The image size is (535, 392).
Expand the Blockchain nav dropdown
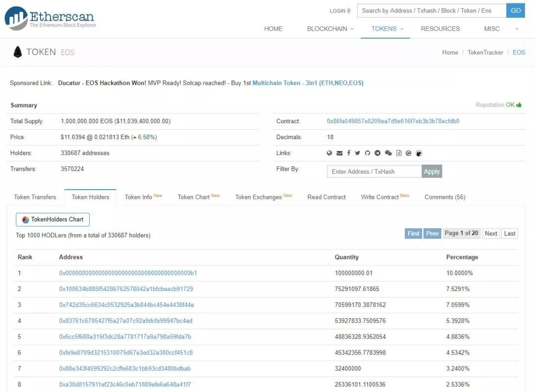tap(330, 29)
